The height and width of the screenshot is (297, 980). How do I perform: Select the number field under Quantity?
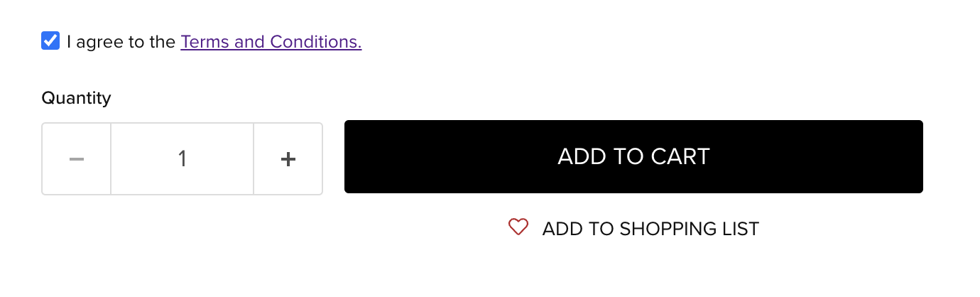tap(183, 158)
